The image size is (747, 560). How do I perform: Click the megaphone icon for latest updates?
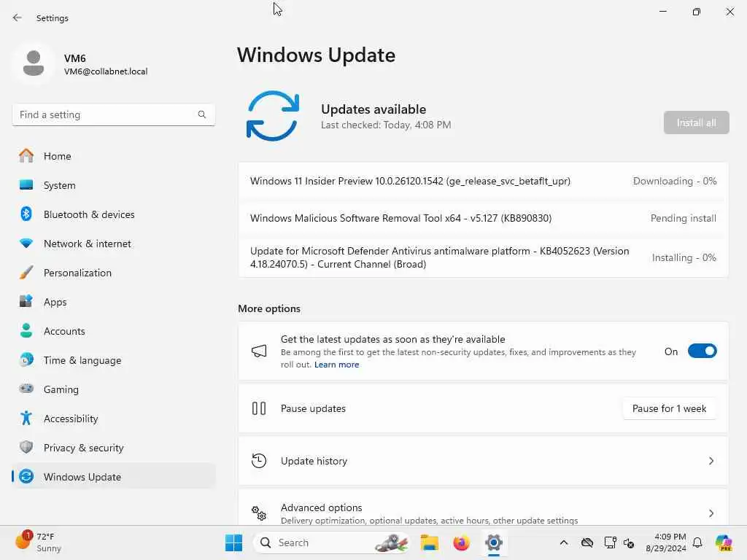(259, 351)
